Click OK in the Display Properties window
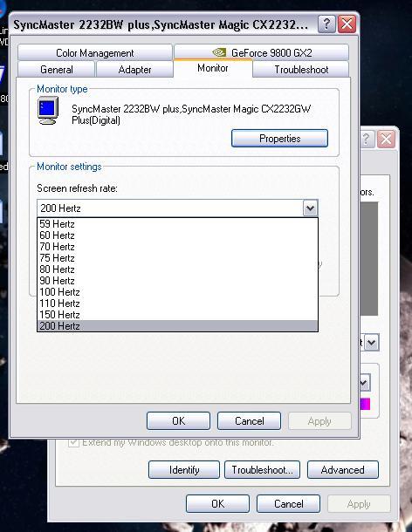The height and width of the screenshot is (532, 412). 217,504
